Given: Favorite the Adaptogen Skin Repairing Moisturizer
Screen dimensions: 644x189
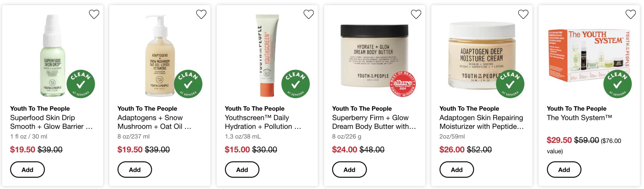Looking at the screenshot, I should 523,14.
